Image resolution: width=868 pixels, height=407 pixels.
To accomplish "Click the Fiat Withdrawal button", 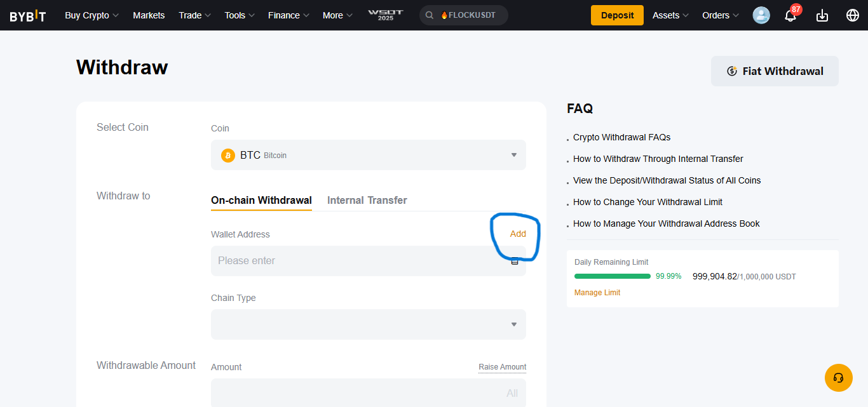I will [775, 71].
